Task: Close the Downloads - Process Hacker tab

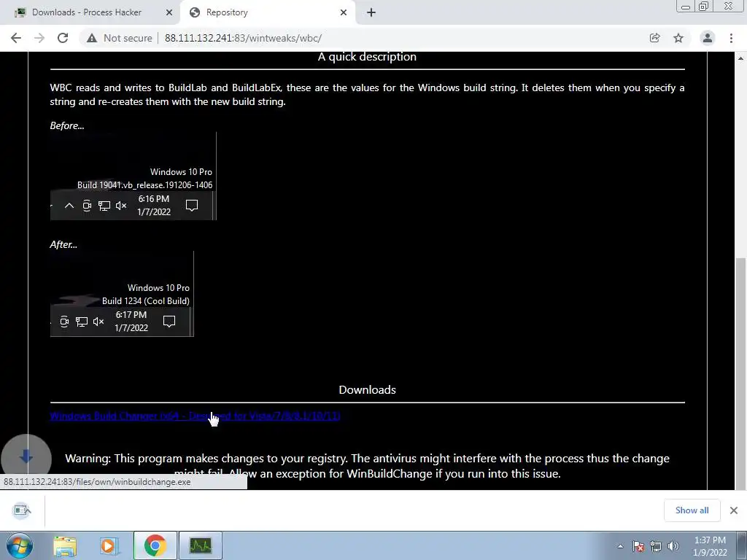Action: click(169, 12)
